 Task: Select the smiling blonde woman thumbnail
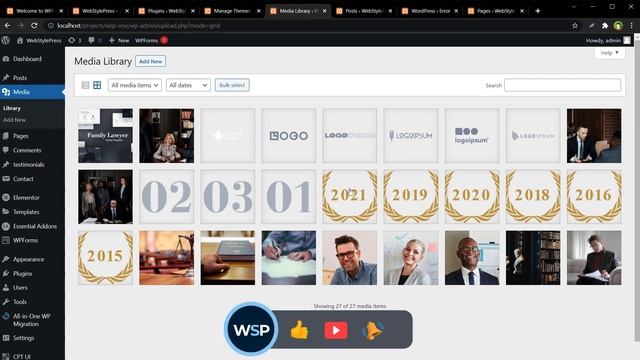411,258
